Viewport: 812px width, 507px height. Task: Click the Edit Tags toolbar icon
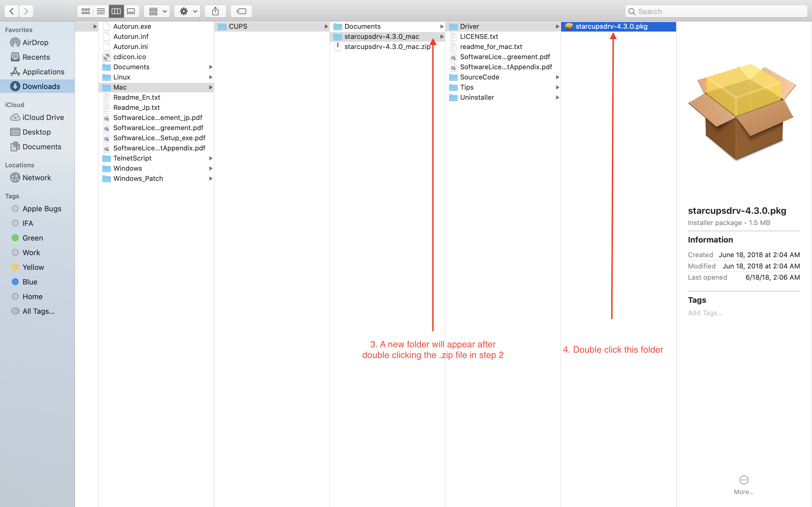pyautogui.click(x=241, y=11)
